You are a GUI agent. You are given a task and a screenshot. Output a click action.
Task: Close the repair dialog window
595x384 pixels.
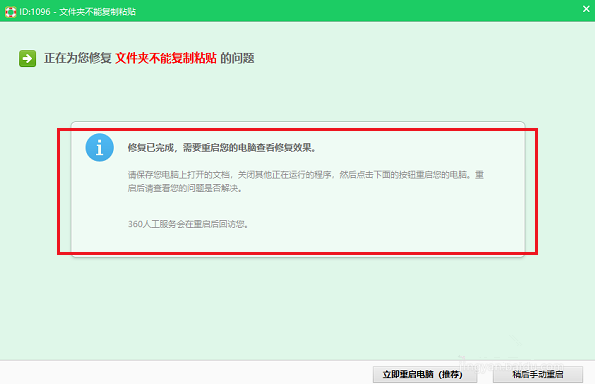click(586, 9)
